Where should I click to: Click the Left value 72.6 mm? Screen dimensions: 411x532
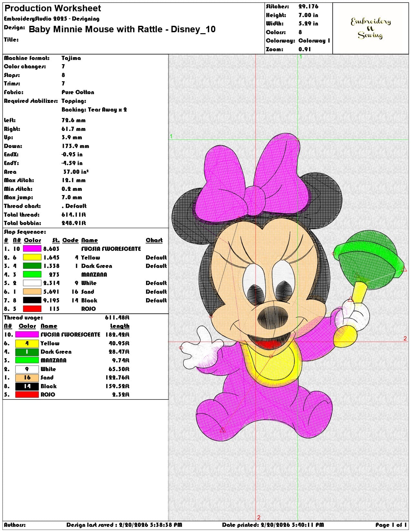coord(73,120)
